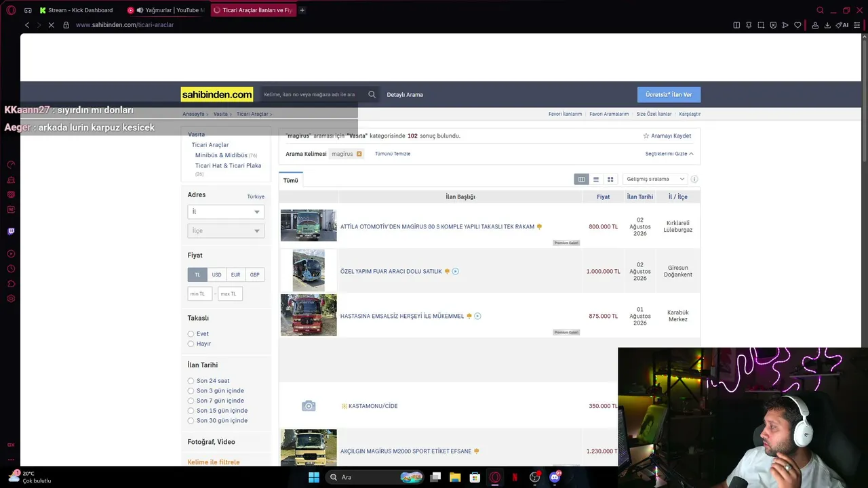Stop loading the current page
Screen dimensions: 868x488
(x=52, y=25)
